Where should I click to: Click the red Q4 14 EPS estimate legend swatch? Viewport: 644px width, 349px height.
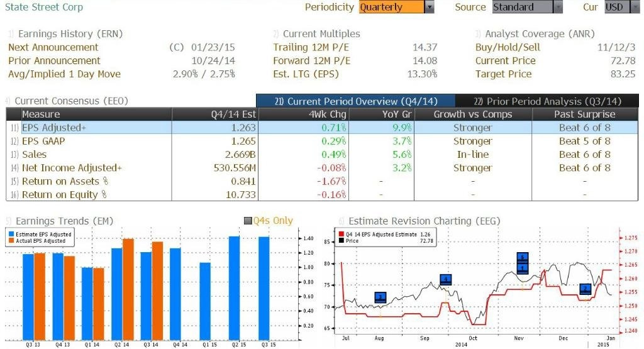click(341, 234)
